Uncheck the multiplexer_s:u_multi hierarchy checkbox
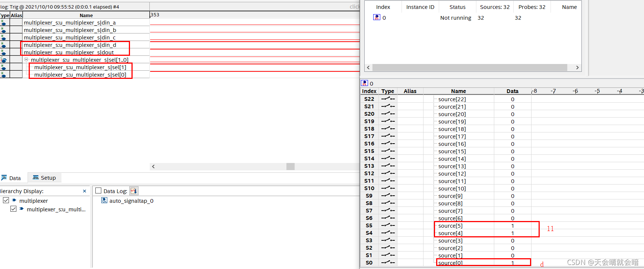 coord(13,209)
